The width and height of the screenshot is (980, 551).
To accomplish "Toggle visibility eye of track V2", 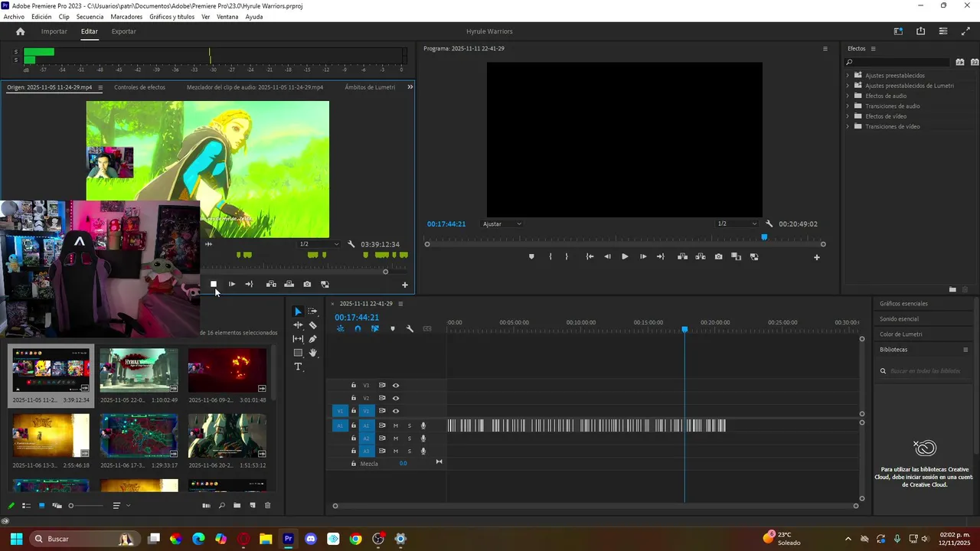I will click(x=396, y=399).
